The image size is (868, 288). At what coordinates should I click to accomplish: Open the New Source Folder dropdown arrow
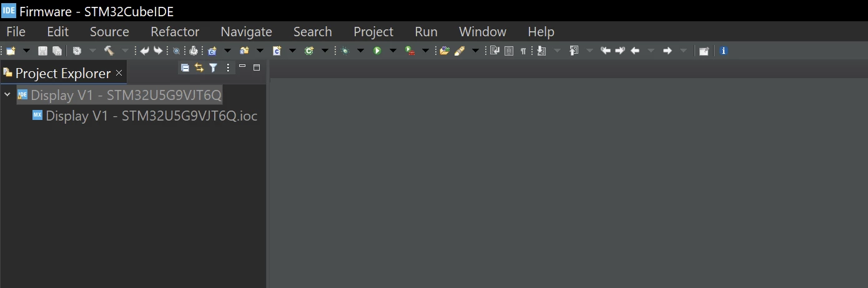[260, 51]
